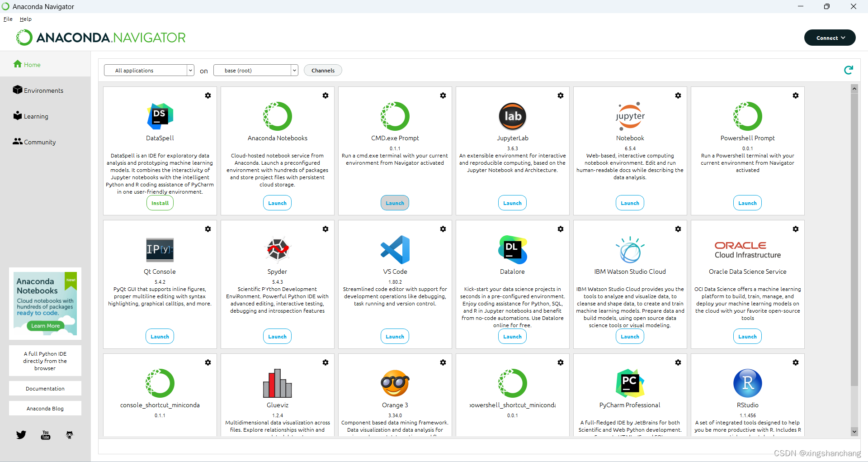Click the Spyder application logo

[278, 249]
